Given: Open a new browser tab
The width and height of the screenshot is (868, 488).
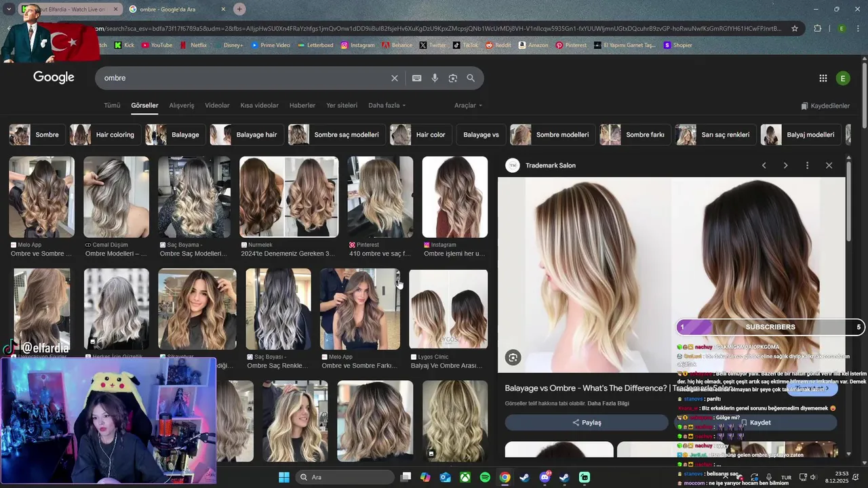Looking at the screenshot, I should (239, 9).
